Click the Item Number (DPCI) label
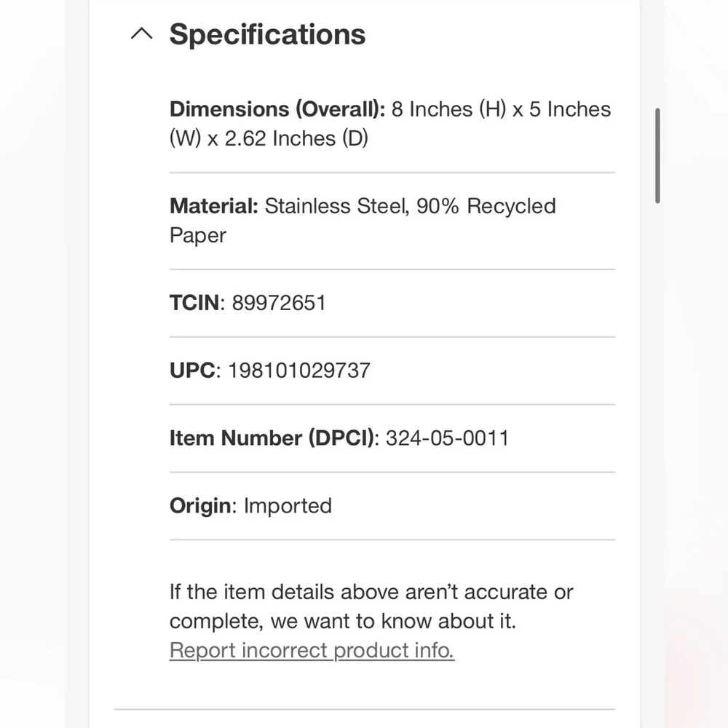The width and height of the screenshot is (728, 728). [x=272, y=438]
